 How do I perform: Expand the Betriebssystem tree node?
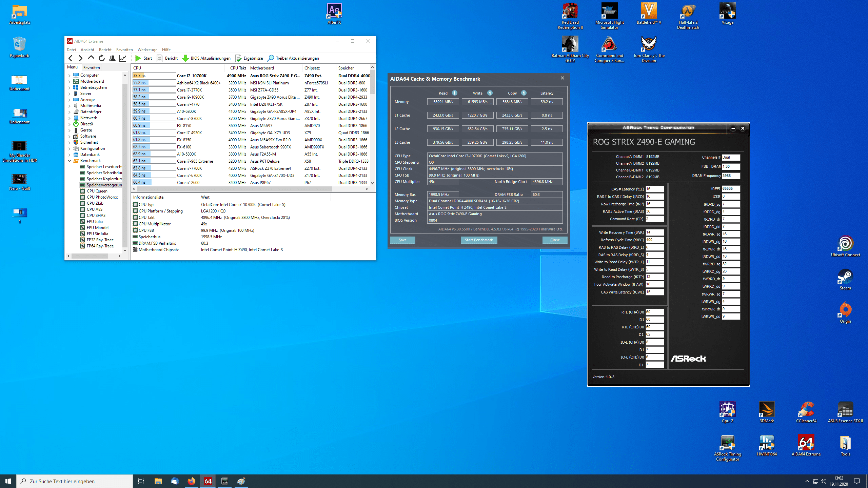pos(70,87)
